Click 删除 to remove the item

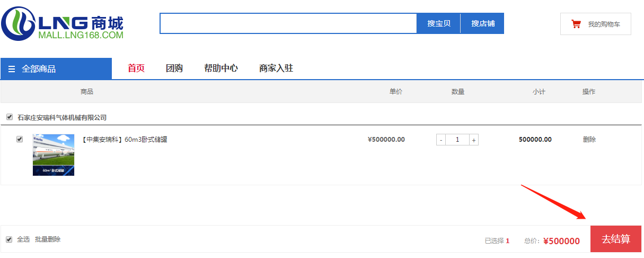[x=589, y=140]
